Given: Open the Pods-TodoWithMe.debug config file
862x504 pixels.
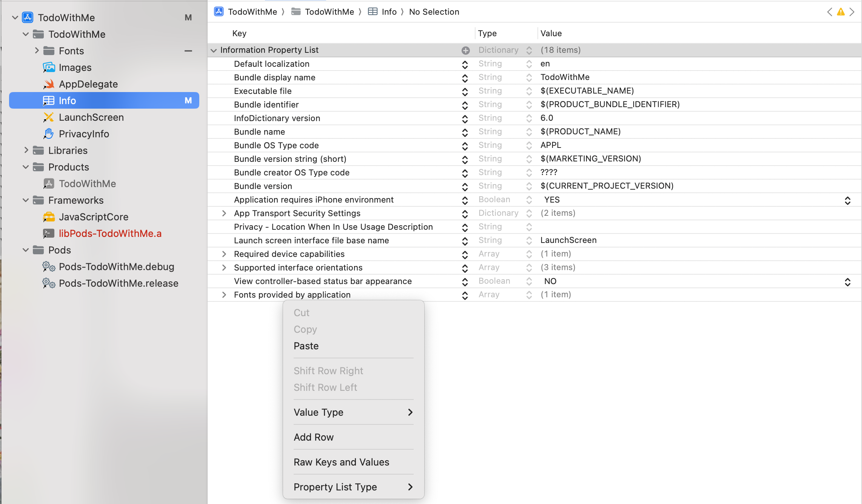Looking at the screenshot, I should tap(116, 267).
